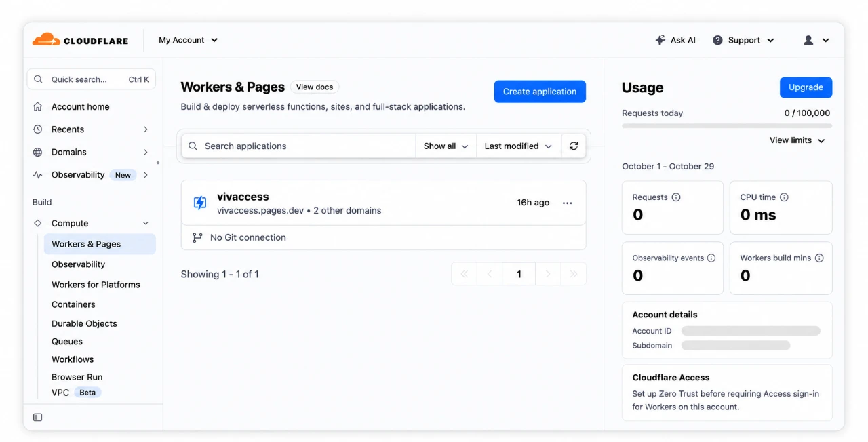Open Observability under Compute

tap(79, 264)
